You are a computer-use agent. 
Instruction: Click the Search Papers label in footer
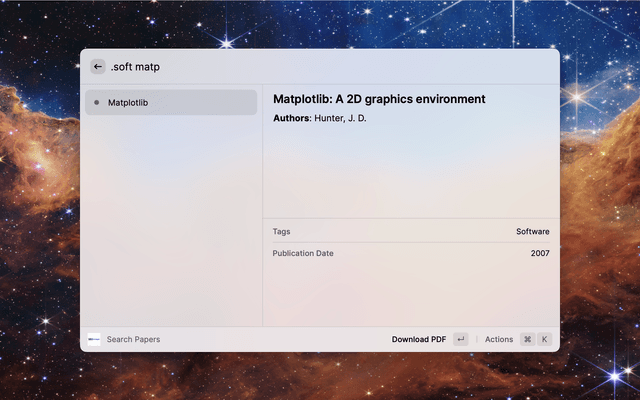(133, 339)
